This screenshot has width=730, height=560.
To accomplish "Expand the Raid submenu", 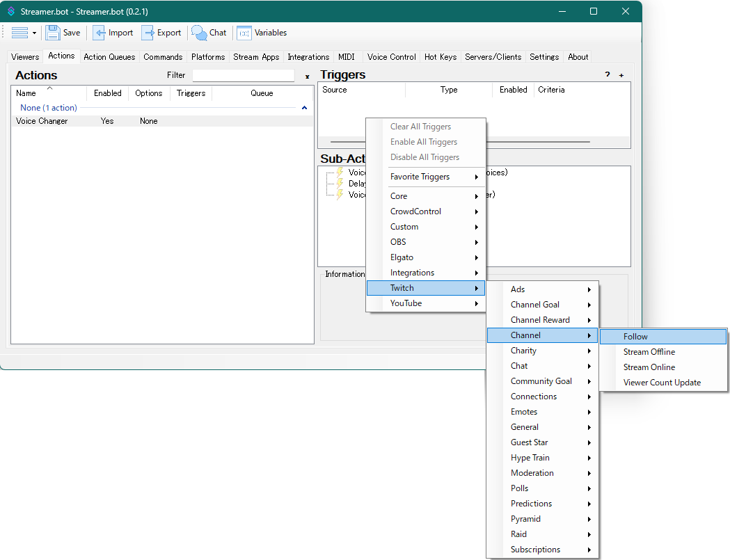I will click(x=542, y=534).
